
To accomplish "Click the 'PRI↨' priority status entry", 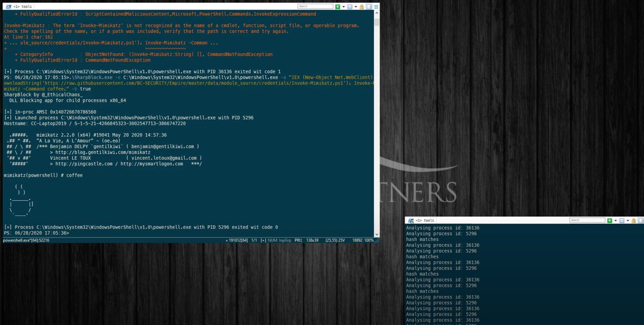I will pos(298,240).
